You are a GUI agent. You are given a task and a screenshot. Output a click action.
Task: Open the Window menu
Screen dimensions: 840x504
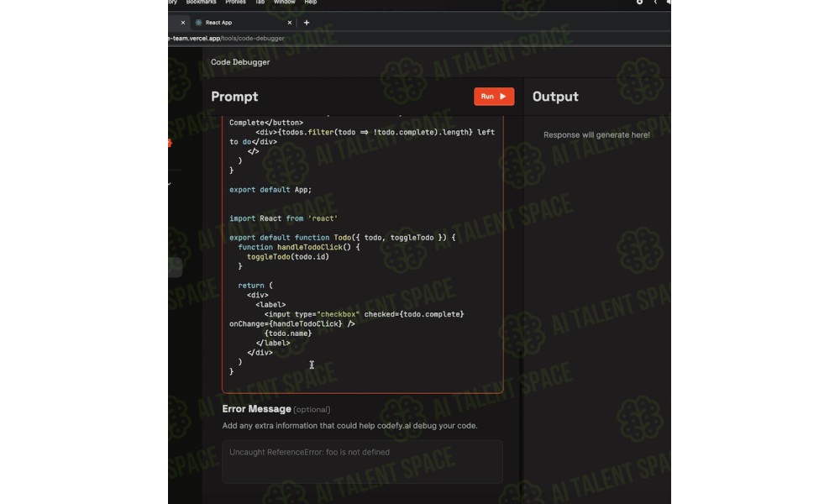[284, 3]
